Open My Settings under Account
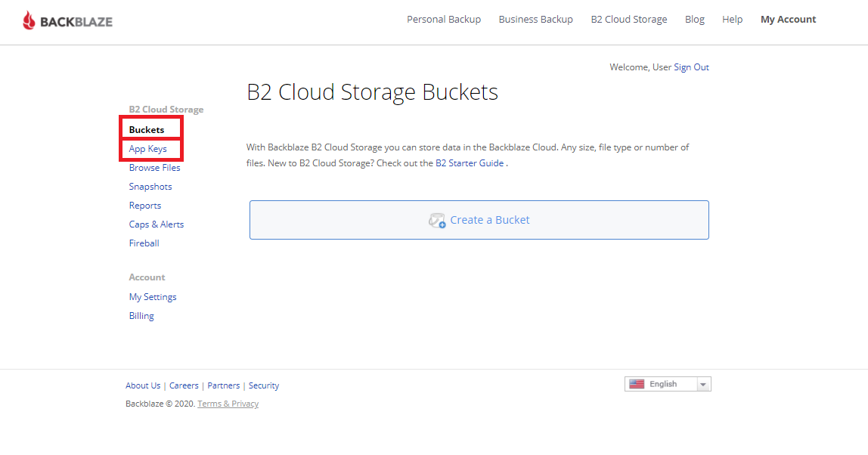The height and width of the screenshot is (455, 868). point(153,297)
